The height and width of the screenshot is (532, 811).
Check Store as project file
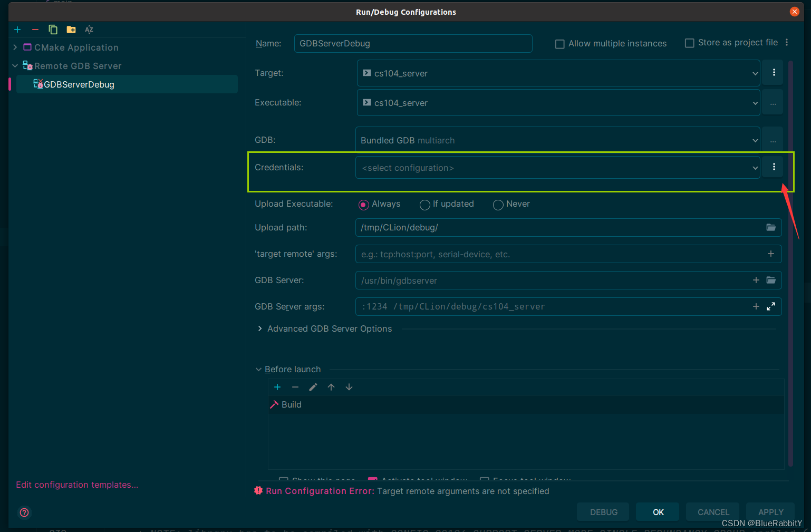click(689, 43)
